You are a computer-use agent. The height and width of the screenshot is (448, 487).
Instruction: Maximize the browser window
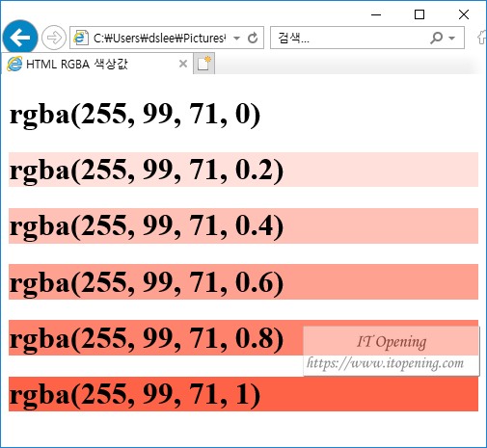(419, 14)
